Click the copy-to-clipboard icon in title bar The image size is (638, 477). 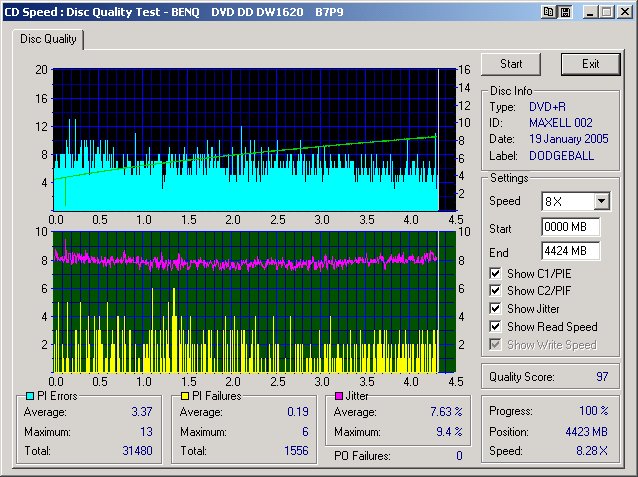(x=548, y=12)
